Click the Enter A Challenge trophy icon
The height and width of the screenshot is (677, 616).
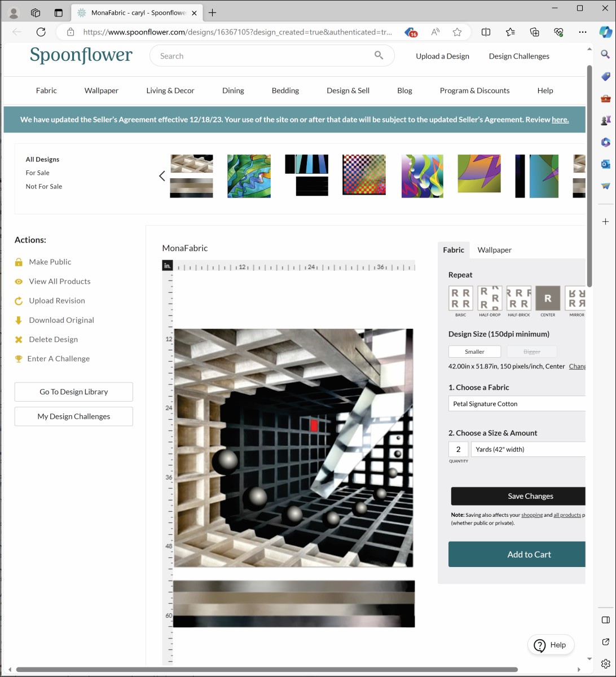pyautogui.click(x=19, y=359)
